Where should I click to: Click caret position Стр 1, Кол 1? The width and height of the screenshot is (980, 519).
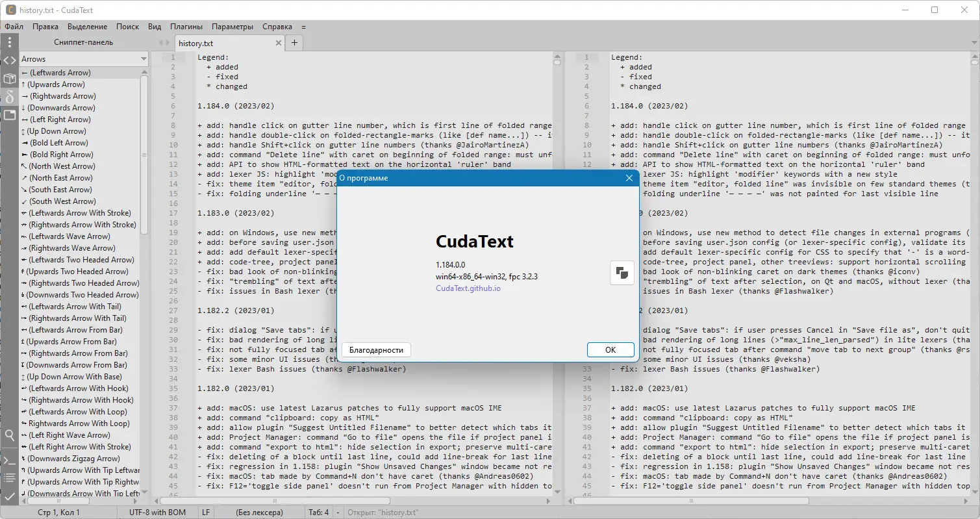pos(59,513)
